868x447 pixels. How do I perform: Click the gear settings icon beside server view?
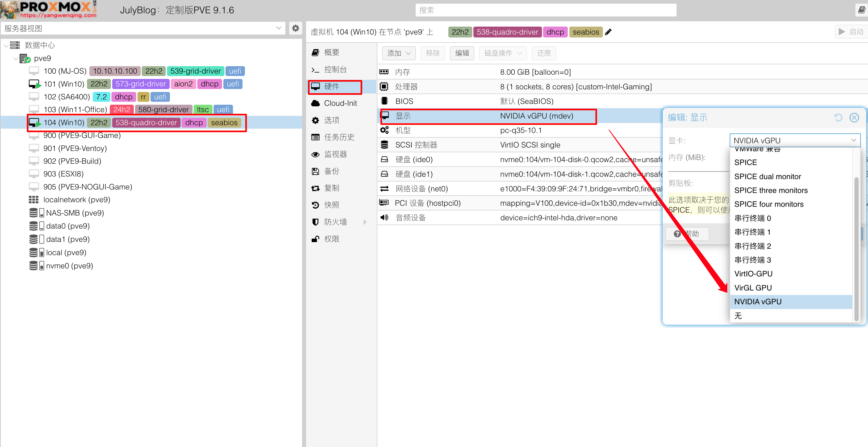(x=295, y=28)
